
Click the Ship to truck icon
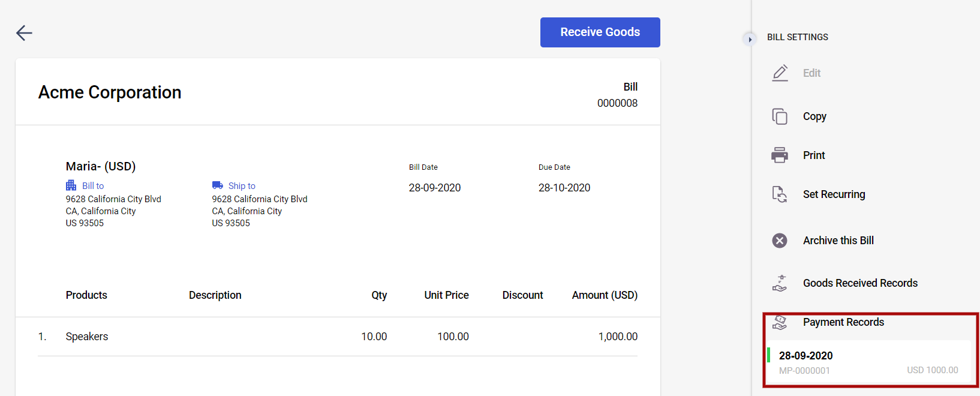click(217, 185)
